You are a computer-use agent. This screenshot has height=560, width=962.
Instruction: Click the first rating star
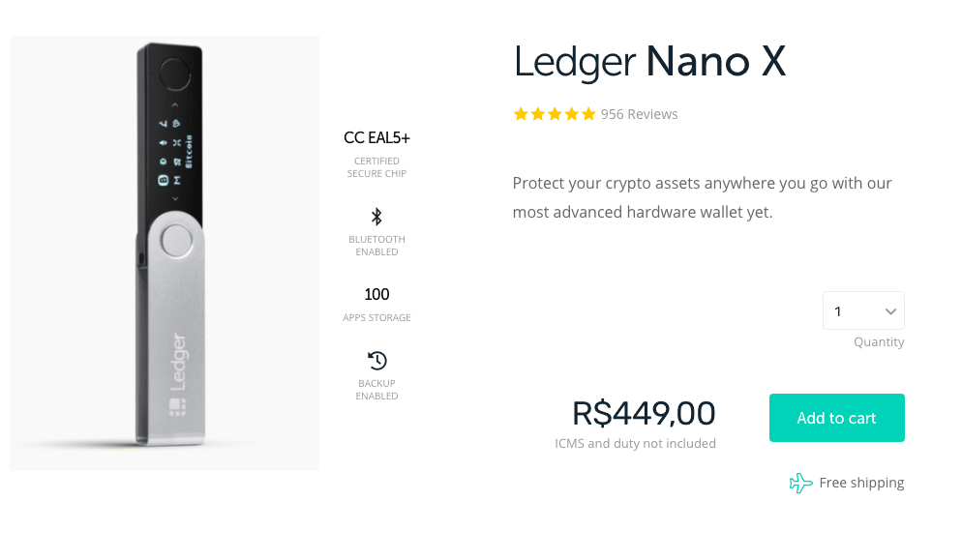tap(521, 114)
